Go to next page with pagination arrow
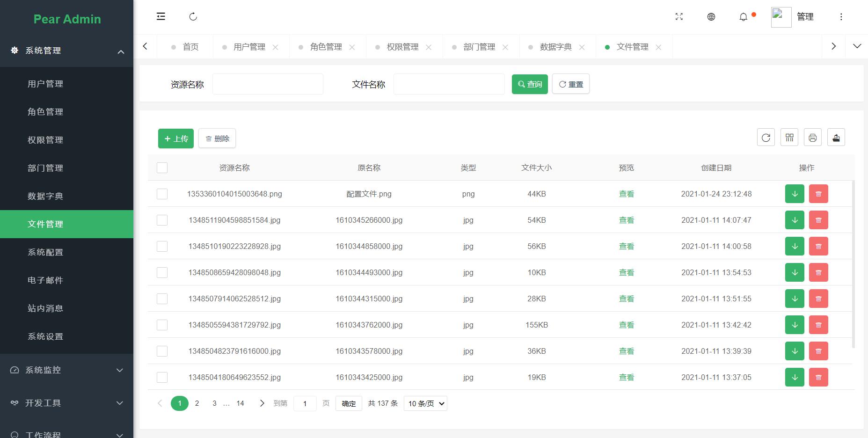 click(262, 403)
